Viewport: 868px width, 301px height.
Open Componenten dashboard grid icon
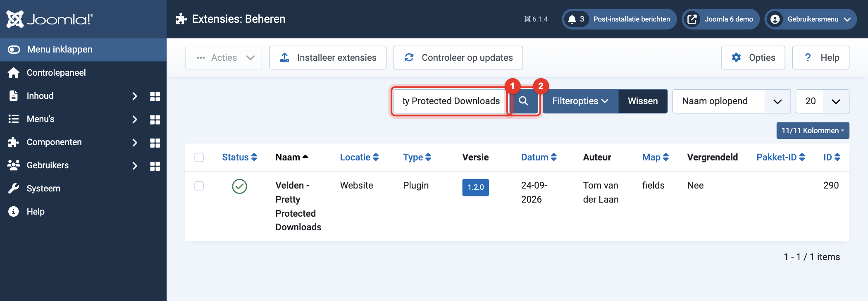coord(155,143)
